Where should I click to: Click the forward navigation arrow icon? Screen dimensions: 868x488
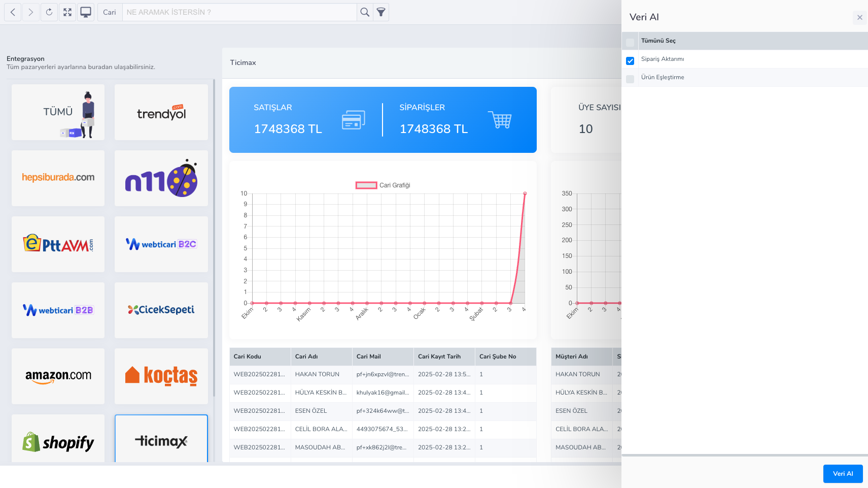pyautogui.click(x=31, y=12)
